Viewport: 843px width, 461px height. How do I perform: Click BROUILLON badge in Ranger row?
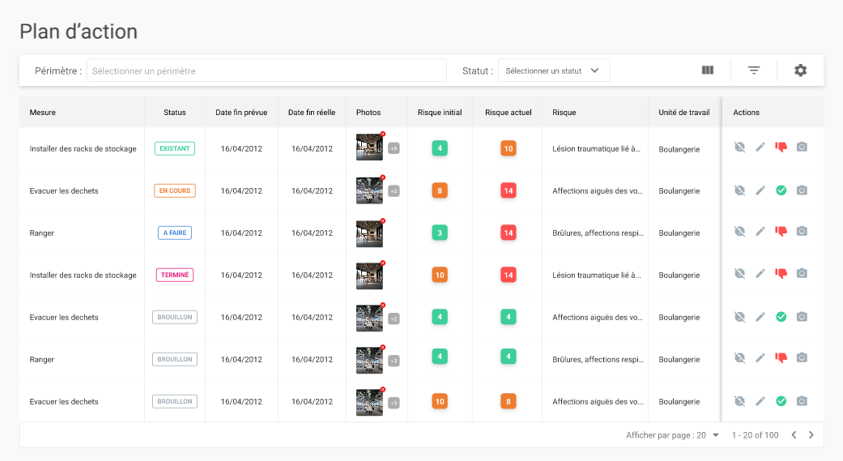pyautogui.click(x=175, y=359)
